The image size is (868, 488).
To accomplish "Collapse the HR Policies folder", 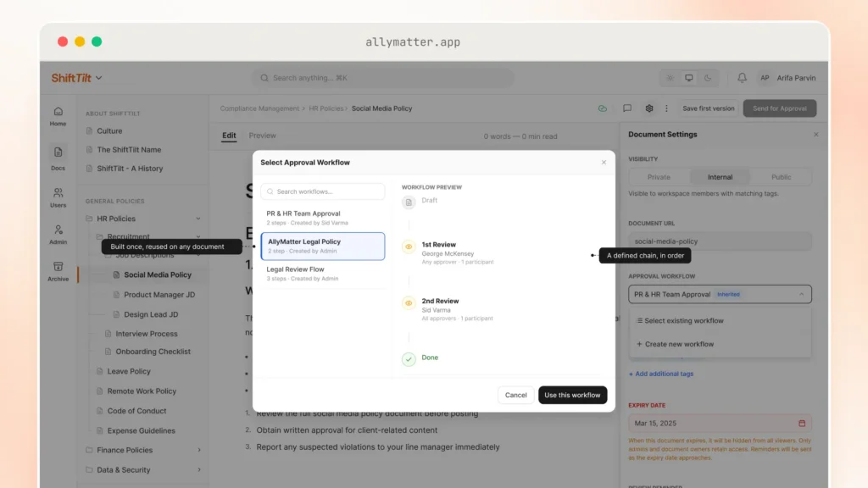I will (198, 219).
